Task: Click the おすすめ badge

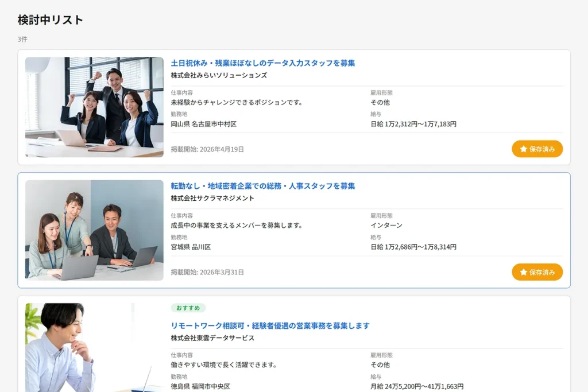Action: [188, 308]
